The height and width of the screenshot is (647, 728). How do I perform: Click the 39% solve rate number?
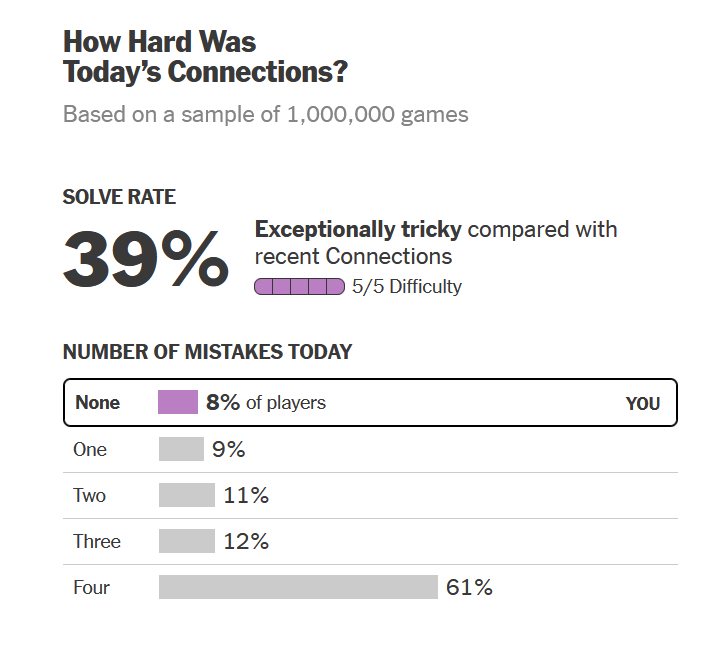tap(146, 258)
